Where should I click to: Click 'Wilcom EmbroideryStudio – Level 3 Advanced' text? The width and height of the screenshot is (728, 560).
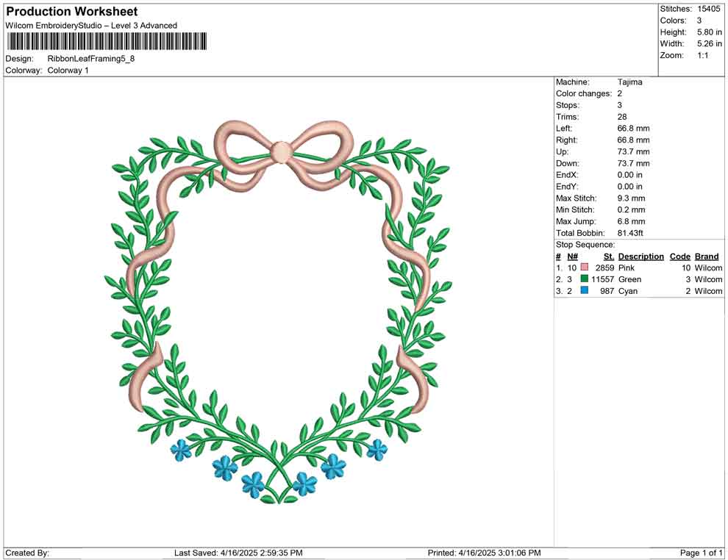[91, 26]
